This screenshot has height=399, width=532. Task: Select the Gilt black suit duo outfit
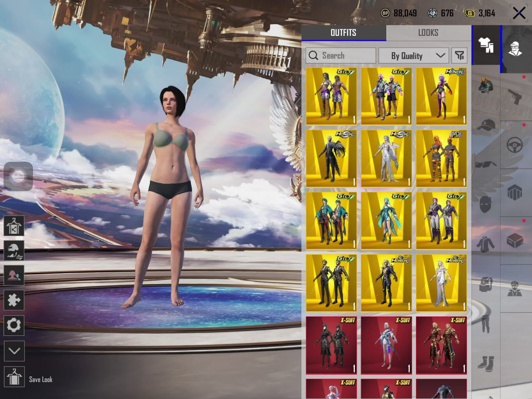(331, 283)
